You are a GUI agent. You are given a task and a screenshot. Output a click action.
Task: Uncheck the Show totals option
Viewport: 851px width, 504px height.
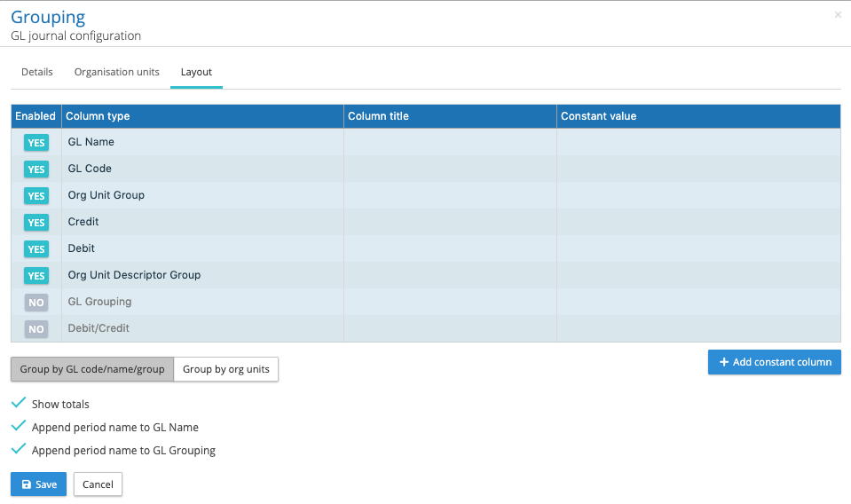click(19, 404)
